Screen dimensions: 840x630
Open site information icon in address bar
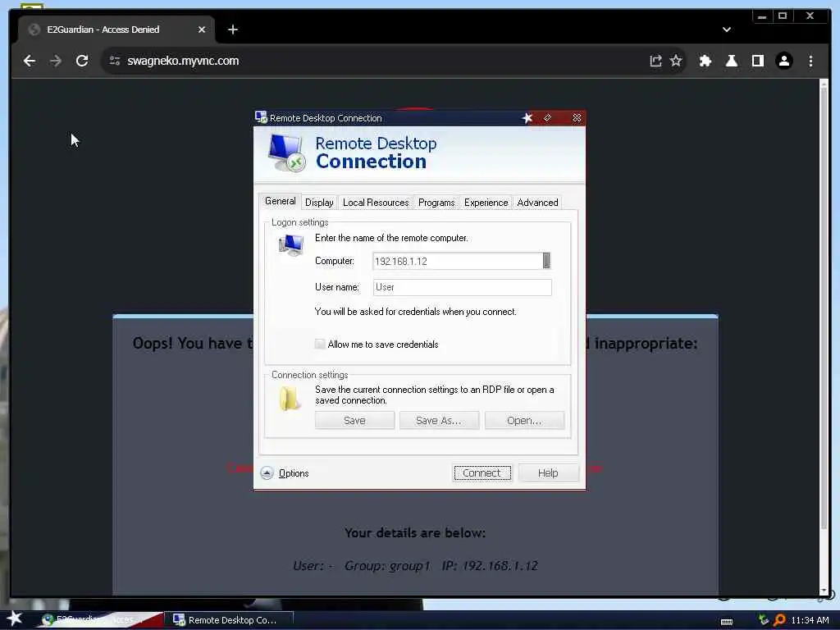(x=115, y=61)
